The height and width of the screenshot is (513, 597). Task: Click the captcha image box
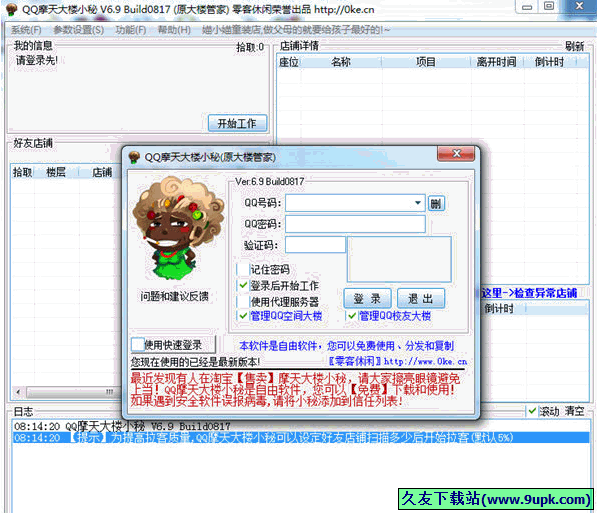click(x=399, y=259)
